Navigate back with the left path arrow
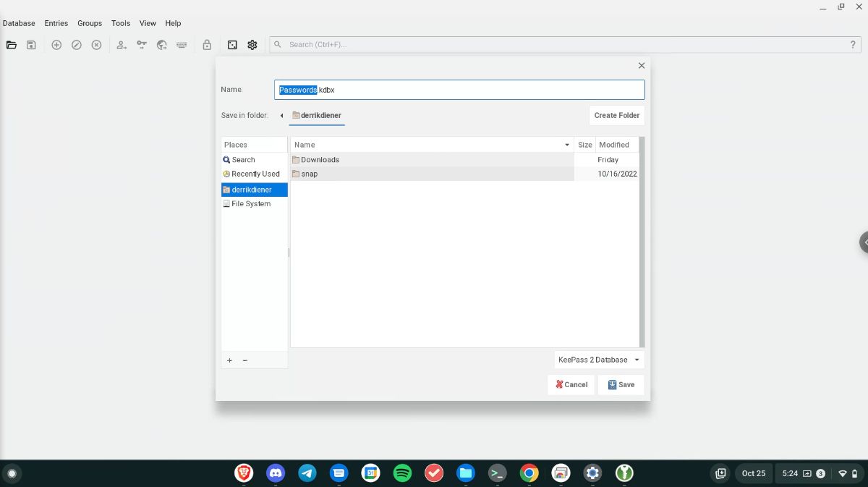This screenshot has height=487, width=868. click(281, 115)
